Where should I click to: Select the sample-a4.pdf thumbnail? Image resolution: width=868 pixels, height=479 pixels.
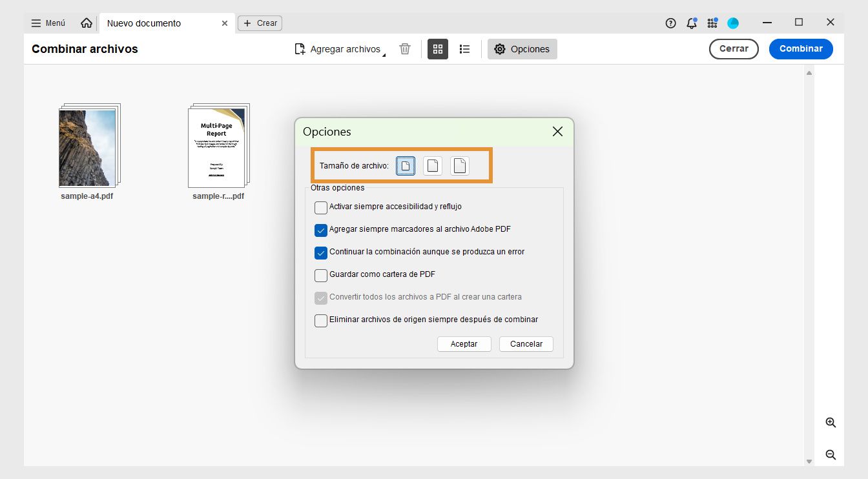pyautogui.click(x=88, y=146)
